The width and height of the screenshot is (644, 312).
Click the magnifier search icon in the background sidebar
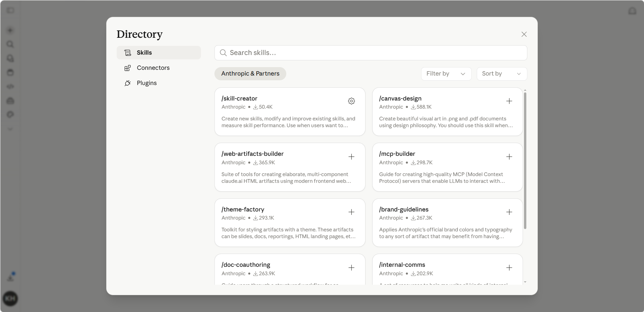(10, 44)
